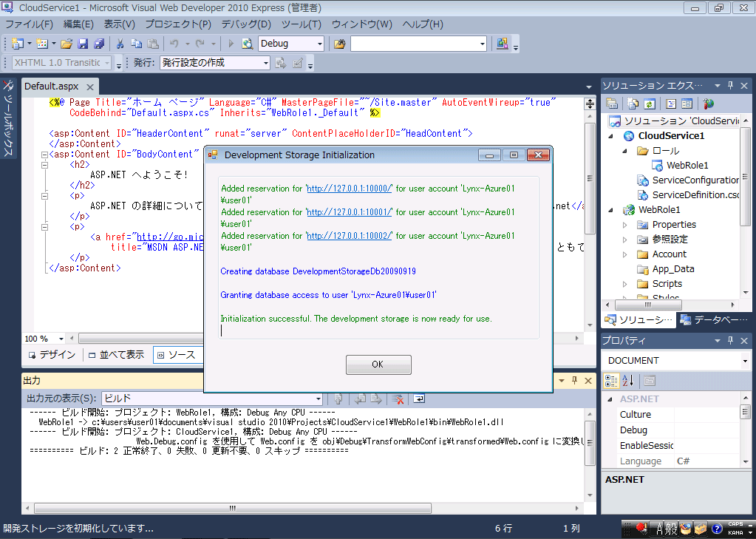The width and height of the screenshot is (756, 539).
Task: Click the Start Debugging play icon
Action: (x=231, y=44)
